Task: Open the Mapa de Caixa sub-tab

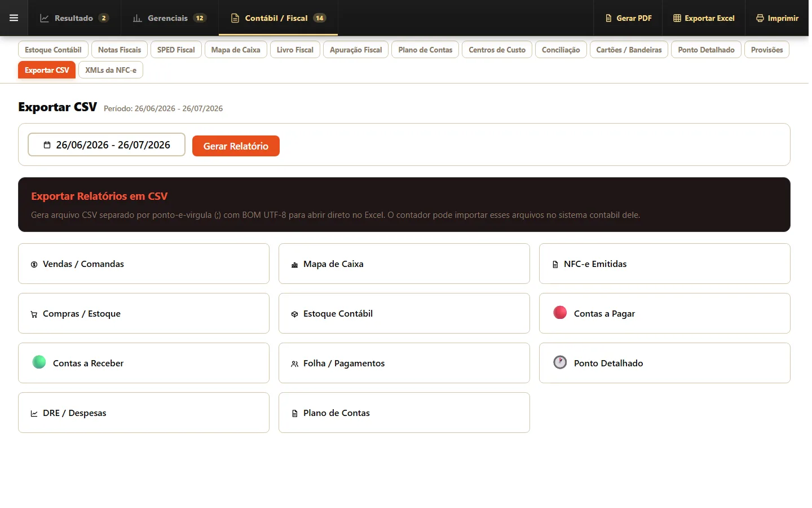Action: click(x=236, y=50)
